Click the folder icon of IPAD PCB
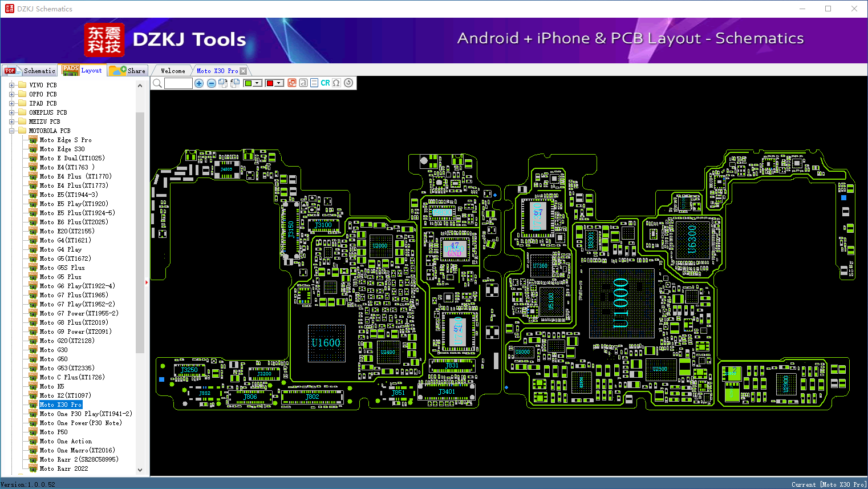Image resolution: width=868 pixels, height=489 pixels. coord(23,103)
